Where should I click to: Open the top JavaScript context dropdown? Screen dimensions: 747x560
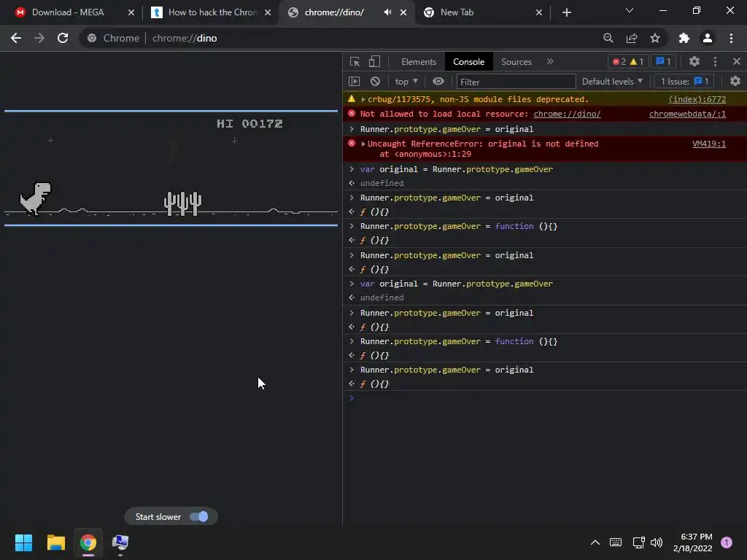(x=406, y=82)
